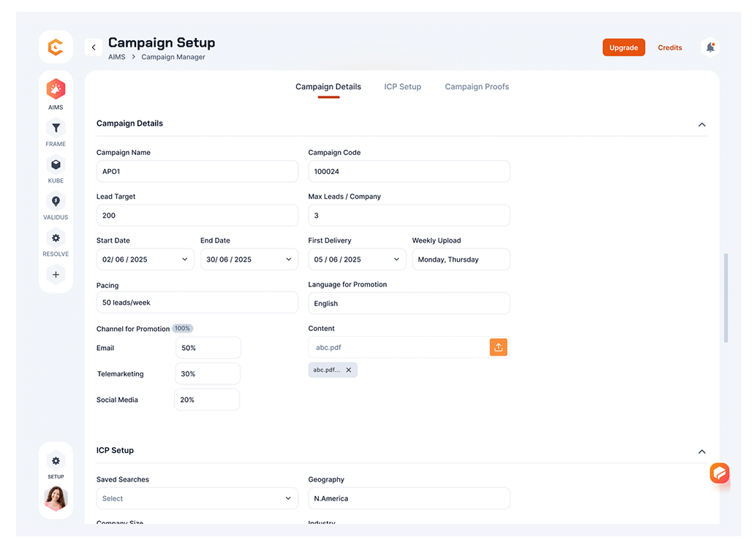Viewport: 756px width, 548px height.
Task: Collapse the Campaign Details section
Action: 702,124
